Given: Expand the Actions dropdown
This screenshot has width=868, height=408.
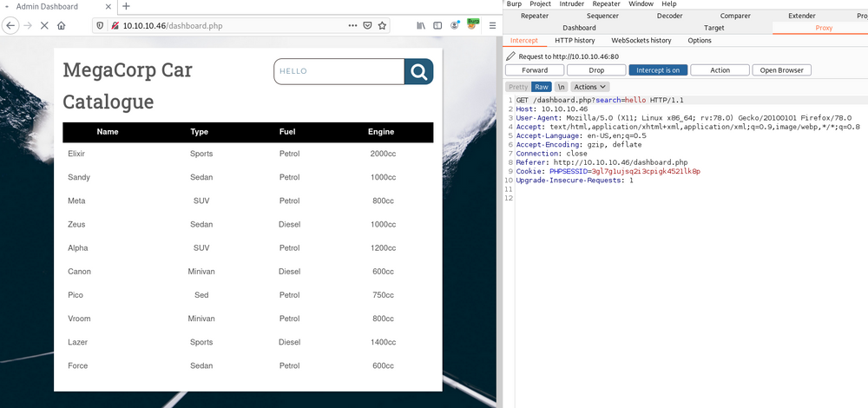Looking at the screenshot, I should click(x=590, y=87).
